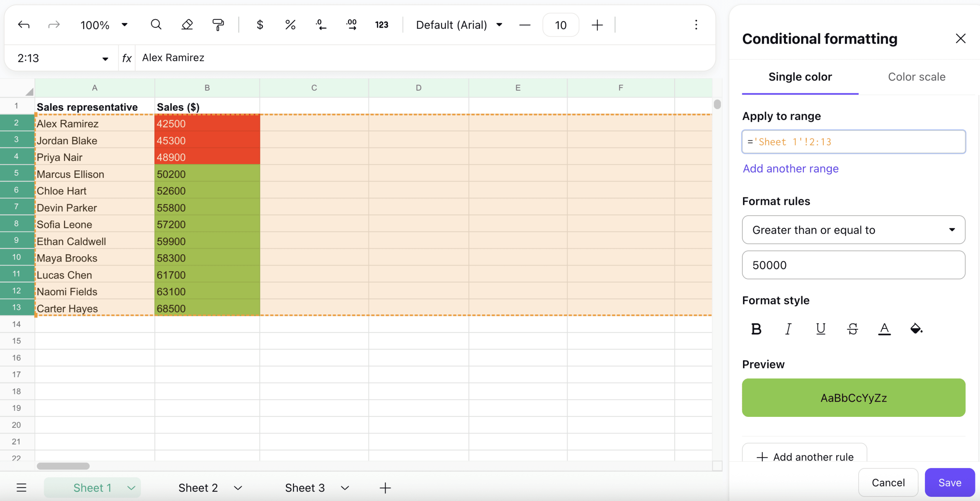Click the Undo icon
980x501 pixels.
pos(23,24)
